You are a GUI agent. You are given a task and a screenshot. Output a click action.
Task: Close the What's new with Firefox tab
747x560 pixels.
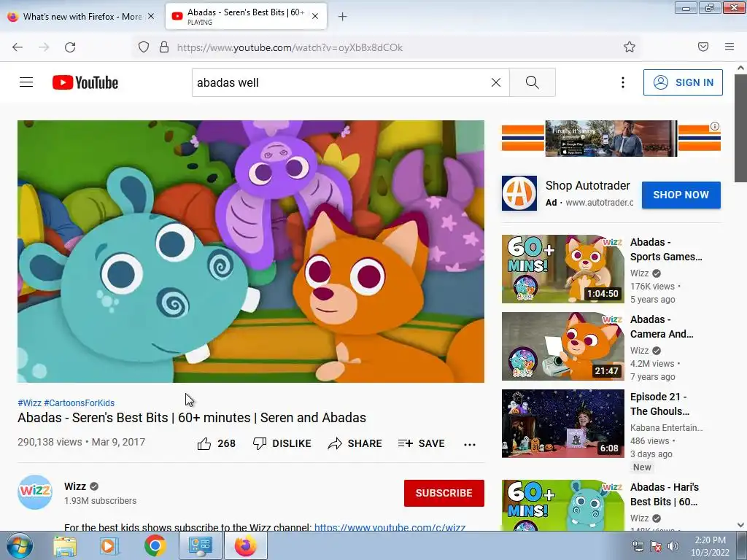[151, 16]
